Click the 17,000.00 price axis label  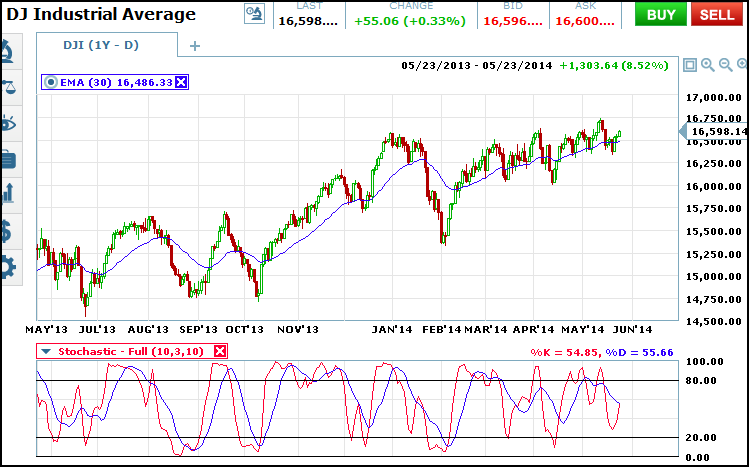click(714, 98)
